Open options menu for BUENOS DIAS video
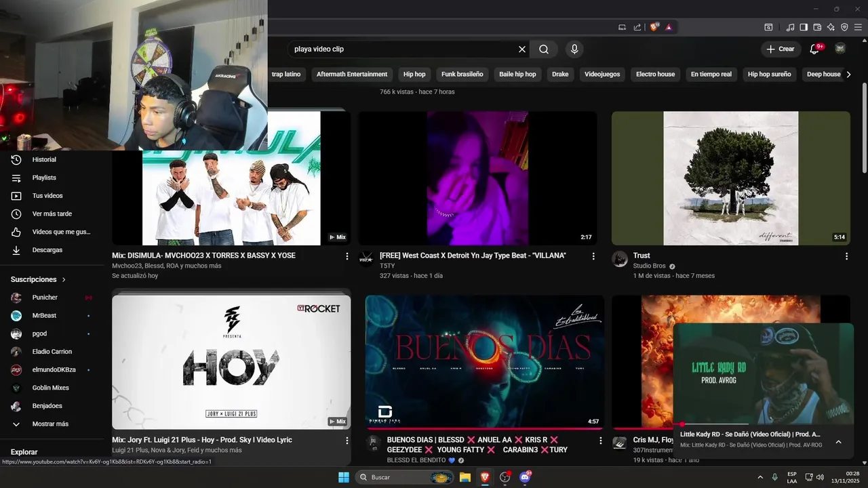The width and height of the screenshot is (868, 488). tap(600, 441)
